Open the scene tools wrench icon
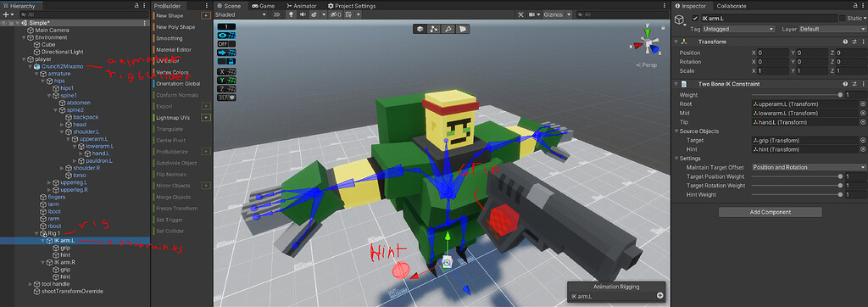The image size is (868, 307). [521, 14]
